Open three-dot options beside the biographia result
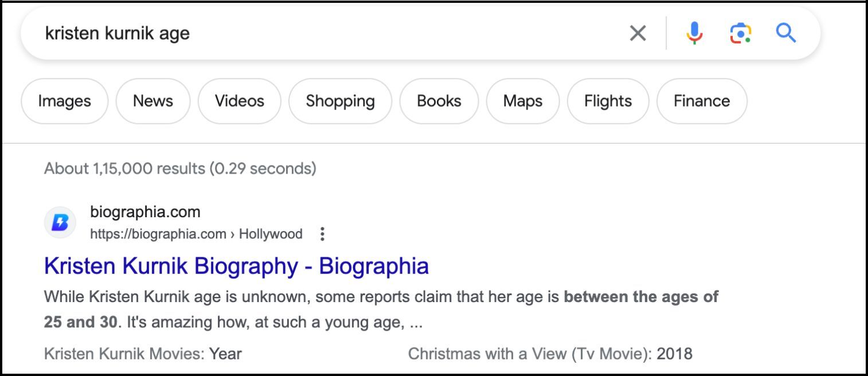This screenshot has height=376, width=868. point(322,234)
